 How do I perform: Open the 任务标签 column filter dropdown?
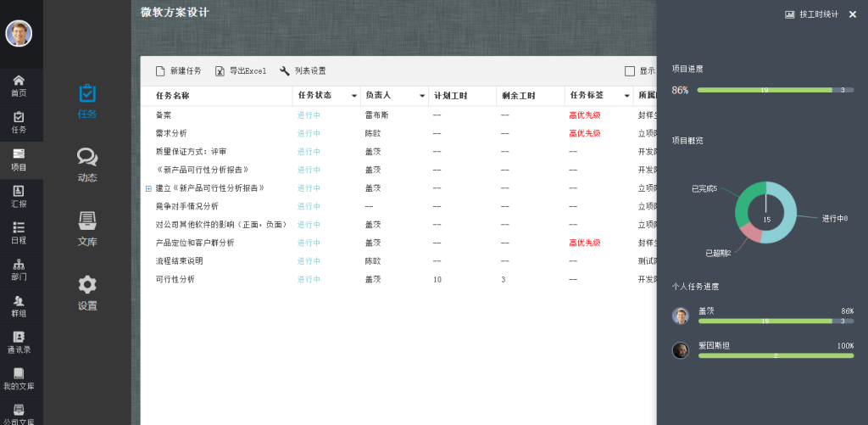[x=626, y=96]
